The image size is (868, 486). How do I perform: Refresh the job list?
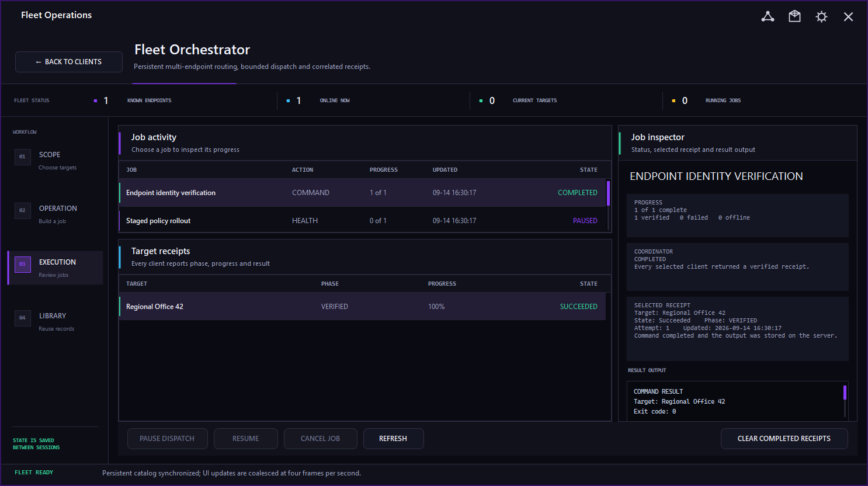pyautogui.click(x=393, y=439)
